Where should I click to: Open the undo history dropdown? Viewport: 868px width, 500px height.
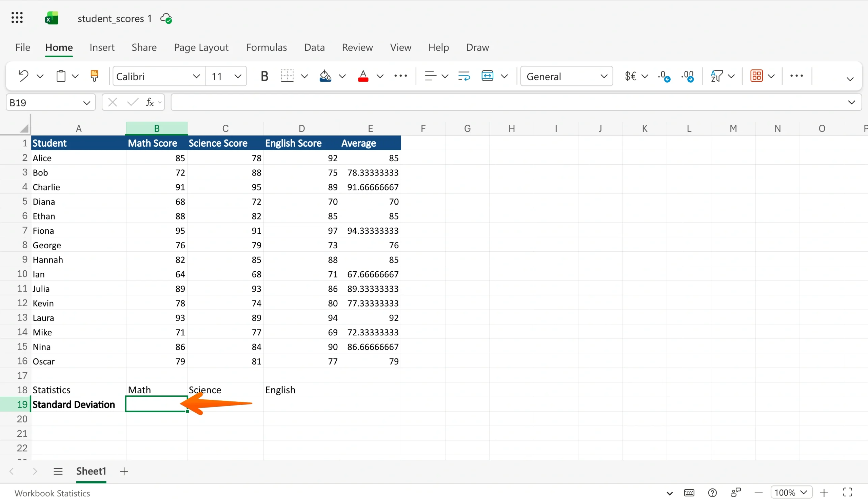(x=40, y=76)
